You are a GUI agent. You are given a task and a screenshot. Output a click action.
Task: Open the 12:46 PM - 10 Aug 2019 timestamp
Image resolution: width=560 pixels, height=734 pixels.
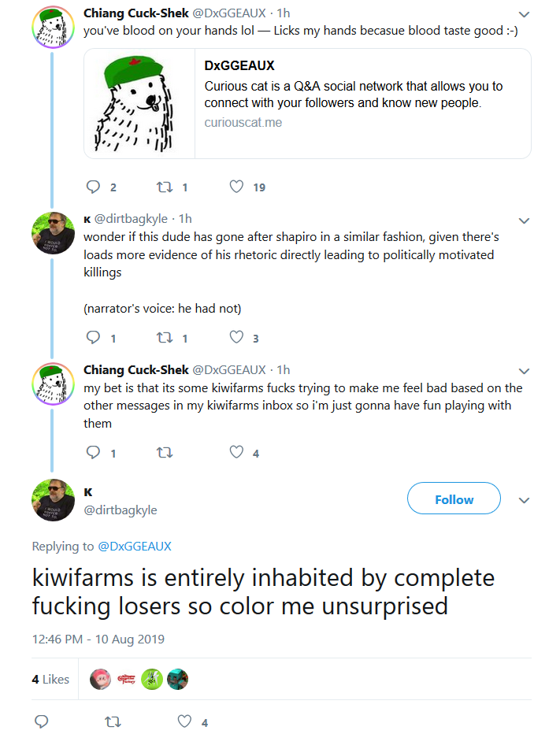point(98,639)
